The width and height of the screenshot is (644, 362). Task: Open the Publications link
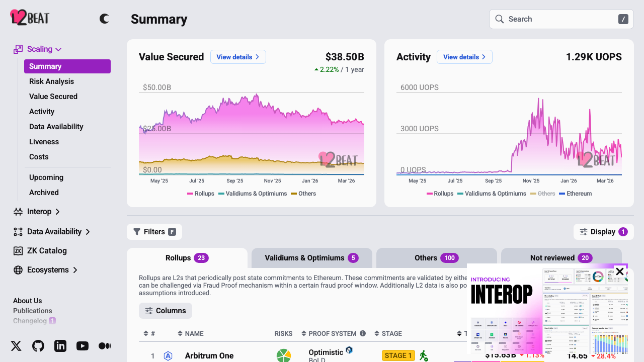tap(32, 311)
